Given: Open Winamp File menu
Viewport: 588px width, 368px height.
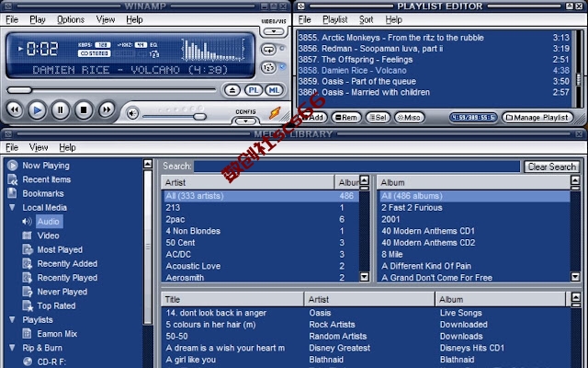Looking at the screenshot, I should click(x=12, y=19).
